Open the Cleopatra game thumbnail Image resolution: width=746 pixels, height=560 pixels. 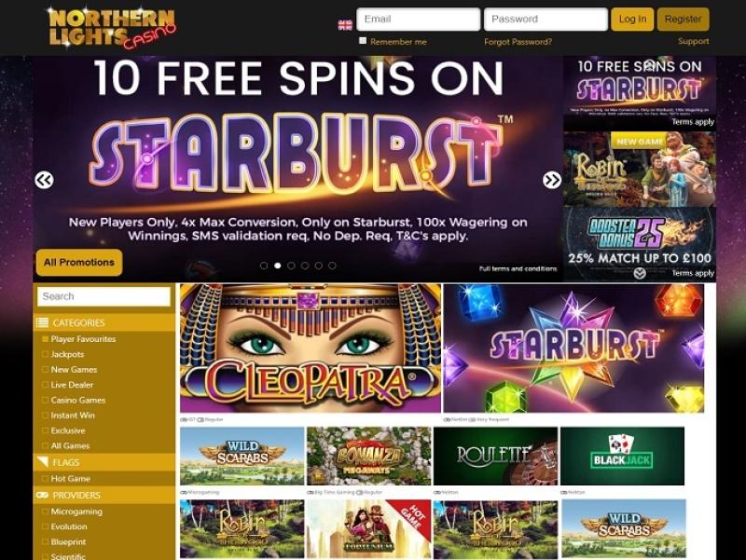(311, 348)
